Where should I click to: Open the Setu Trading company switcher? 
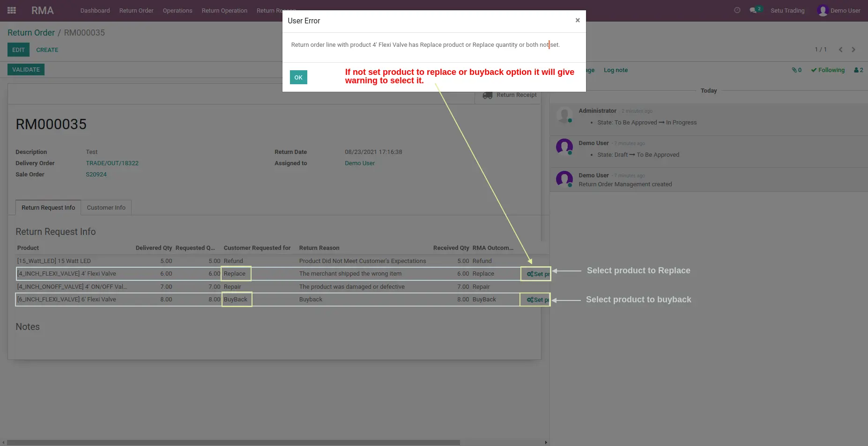tap(787, 10)
